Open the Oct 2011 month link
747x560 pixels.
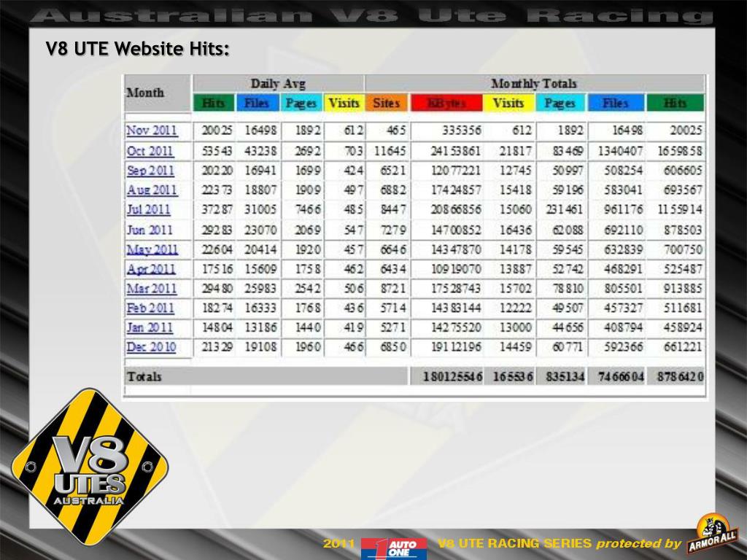point(150,151)
